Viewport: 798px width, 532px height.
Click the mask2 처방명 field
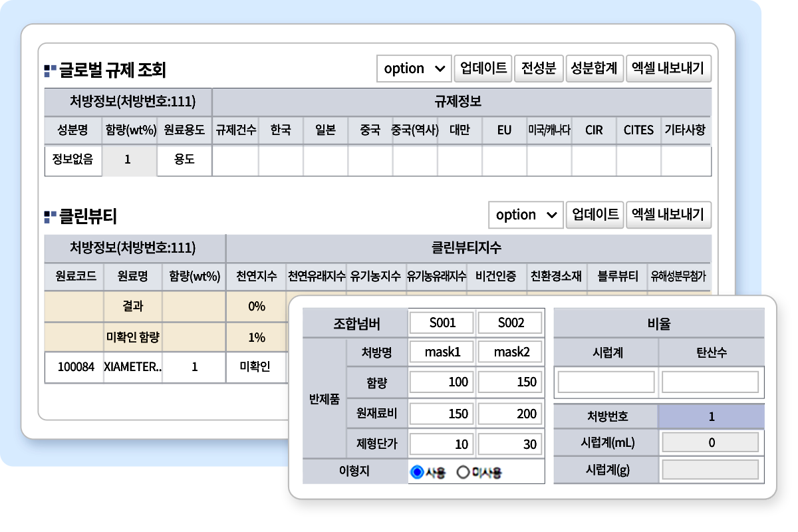click(510, 352)
